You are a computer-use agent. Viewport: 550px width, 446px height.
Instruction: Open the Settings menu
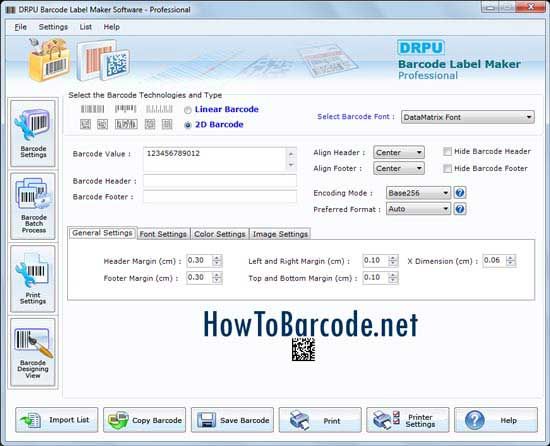[53, 27]
